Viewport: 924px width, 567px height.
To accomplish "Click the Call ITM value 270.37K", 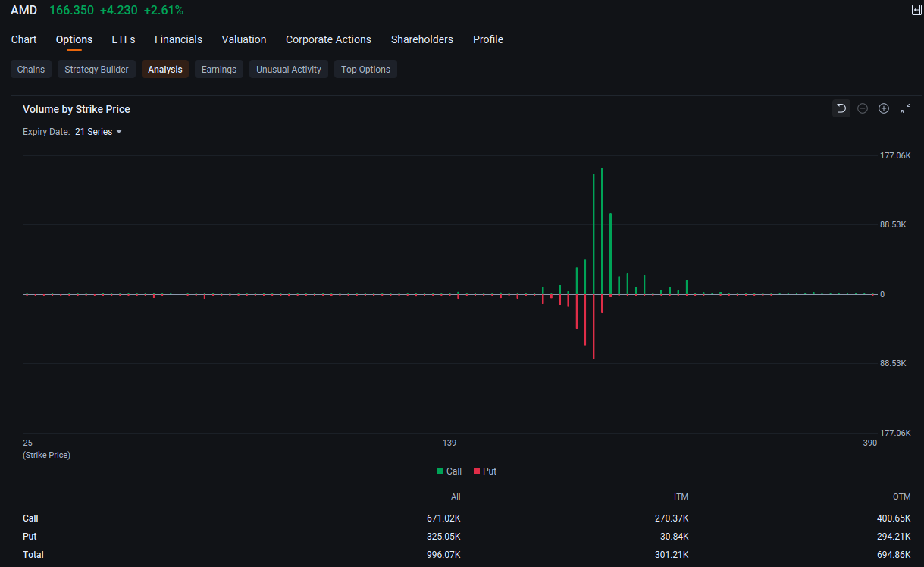I will coord(671,518).
